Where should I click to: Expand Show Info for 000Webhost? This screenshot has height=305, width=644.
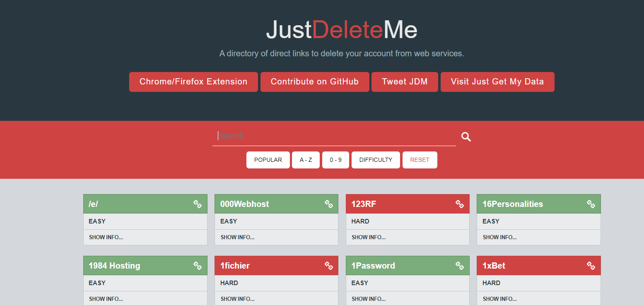[x=237, y=237]
